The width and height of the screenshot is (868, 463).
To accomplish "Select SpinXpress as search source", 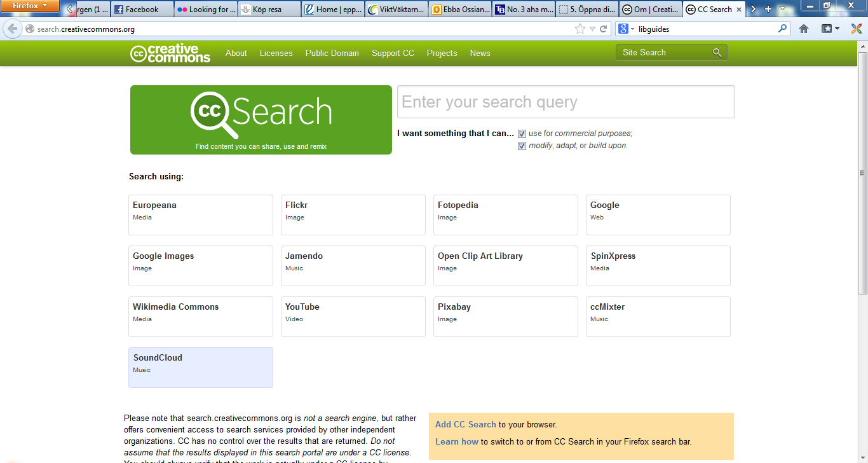I will [658, 266].
